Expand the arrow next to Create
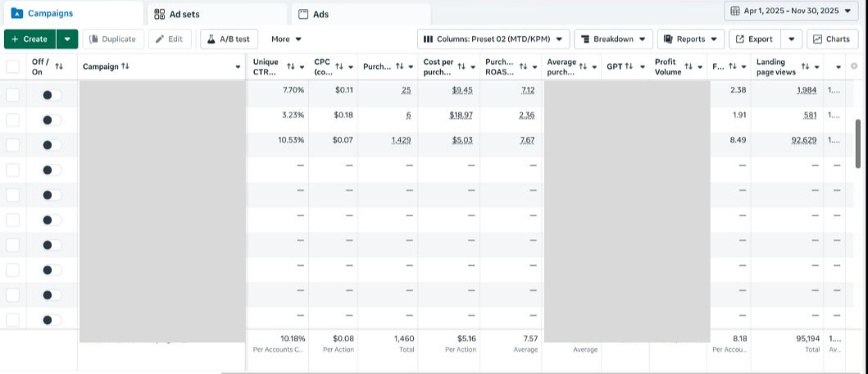The image size is (868, 374). tap(67, 39)
